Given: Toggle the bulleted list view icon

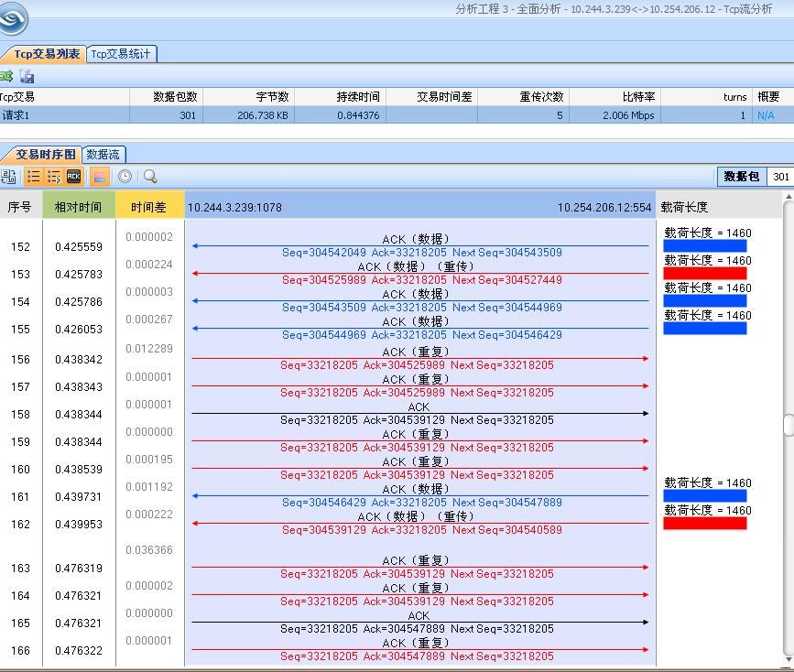Looking at the screenshot, I should 34,177.
